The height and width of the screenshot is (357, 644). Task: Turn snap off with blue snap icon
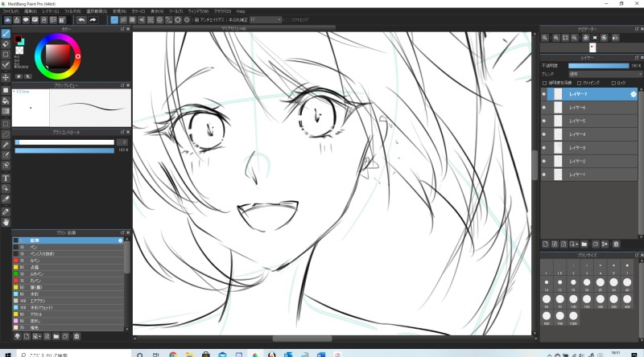[x=114, y=19]
